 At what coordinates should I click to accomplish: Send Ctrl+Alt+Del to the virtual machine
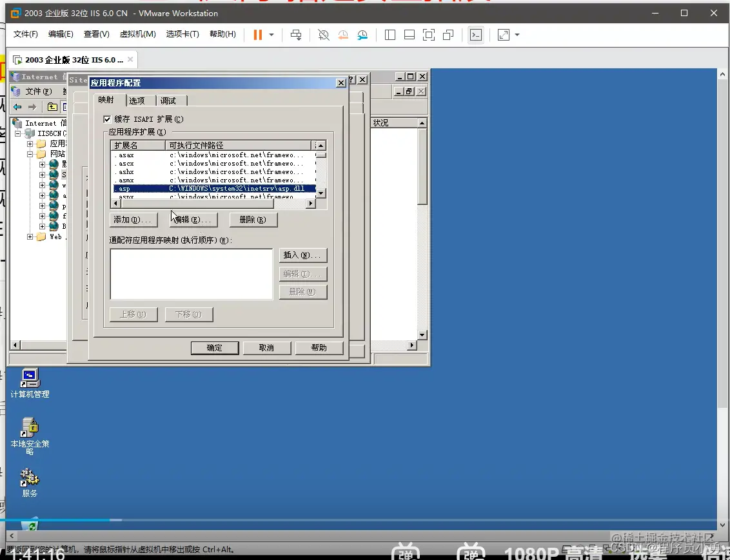295,35
